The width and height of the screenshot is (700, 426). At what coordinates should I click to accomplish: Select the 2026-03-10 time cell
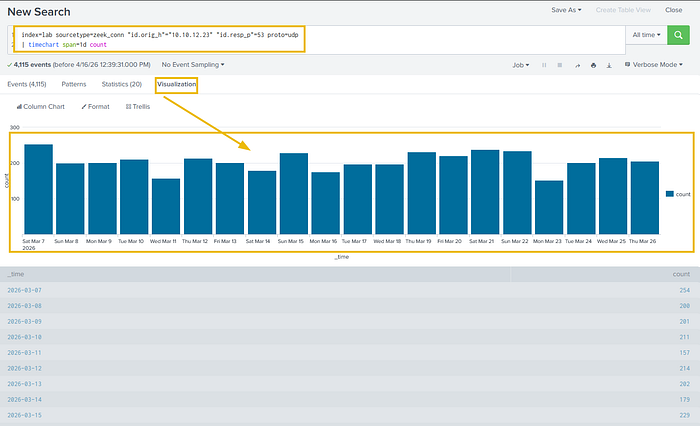24,337
